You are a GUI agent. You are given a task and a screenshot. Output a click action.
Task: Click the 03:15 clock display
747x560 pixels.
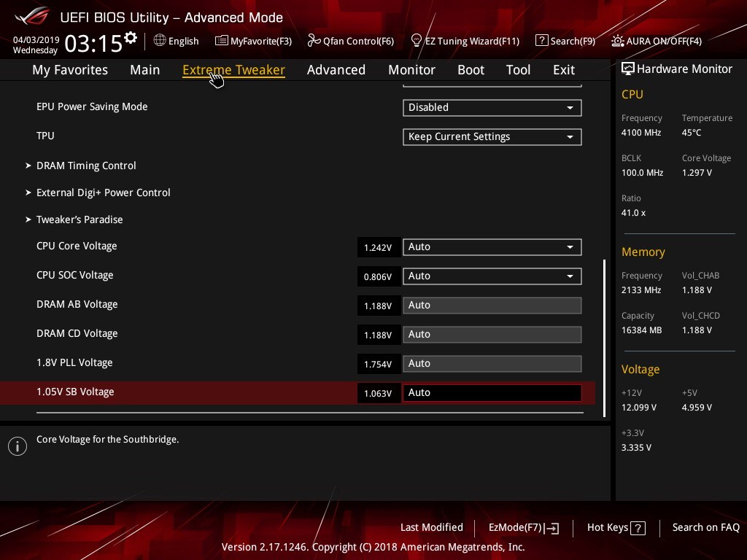(93, 44)
